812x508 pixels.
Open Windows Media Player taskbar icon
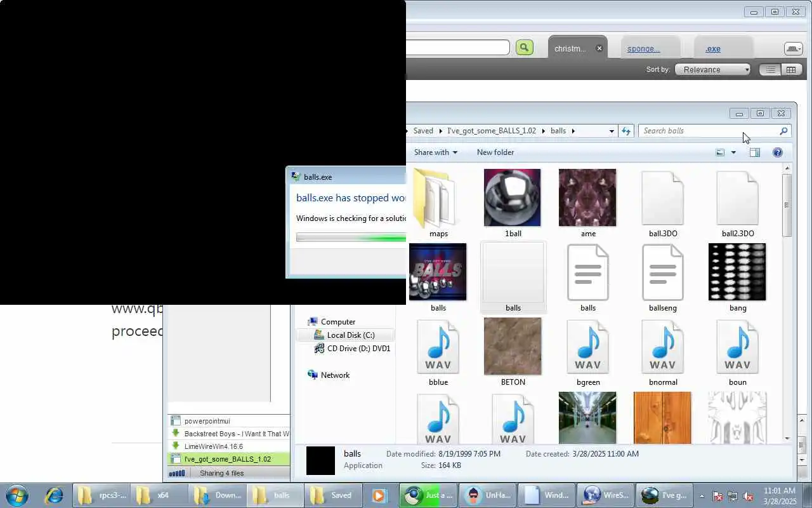pos(379,495)
